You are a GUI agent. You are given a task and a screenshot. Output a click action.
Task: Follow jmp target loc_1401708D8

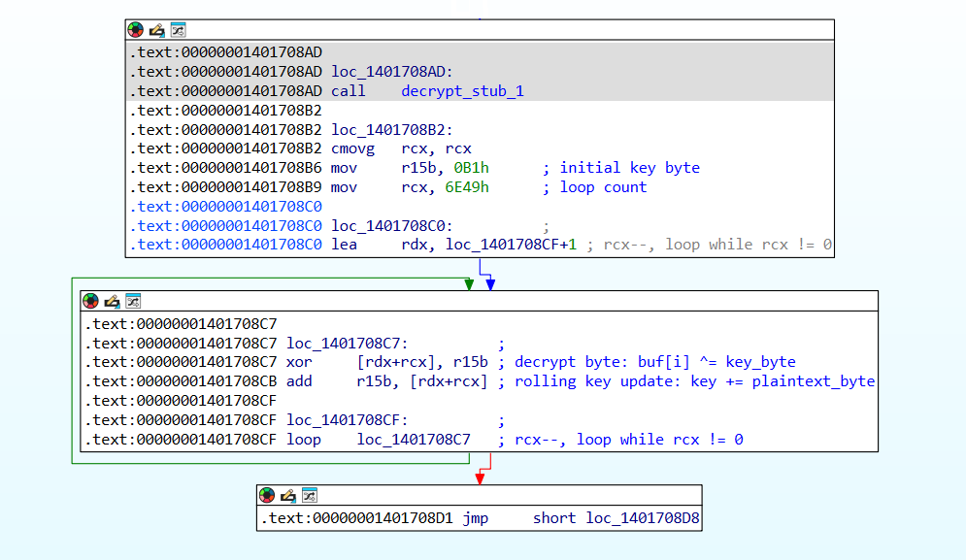[643, 518]
